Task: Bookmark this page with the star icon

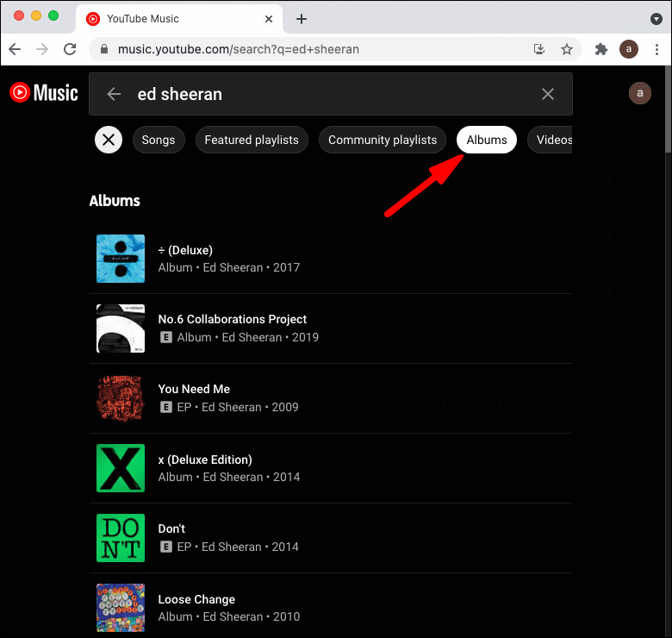Action: pos(567,49)
